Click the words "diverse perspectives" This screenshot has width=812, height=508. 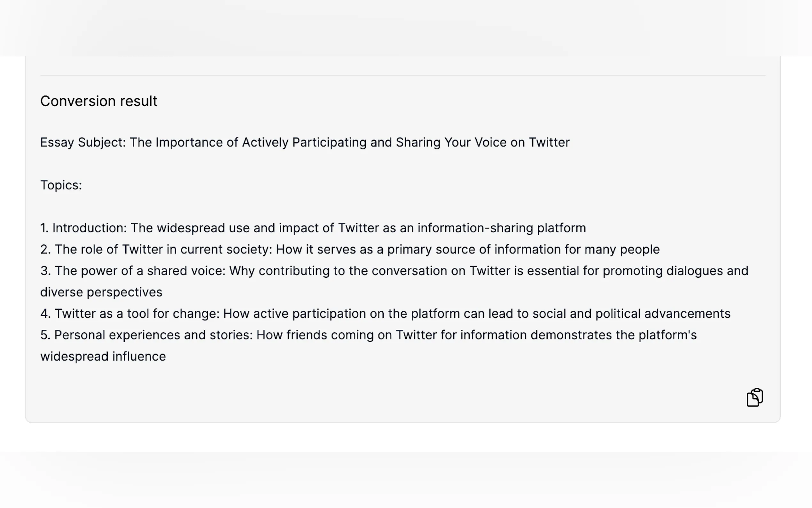point(101,292)
